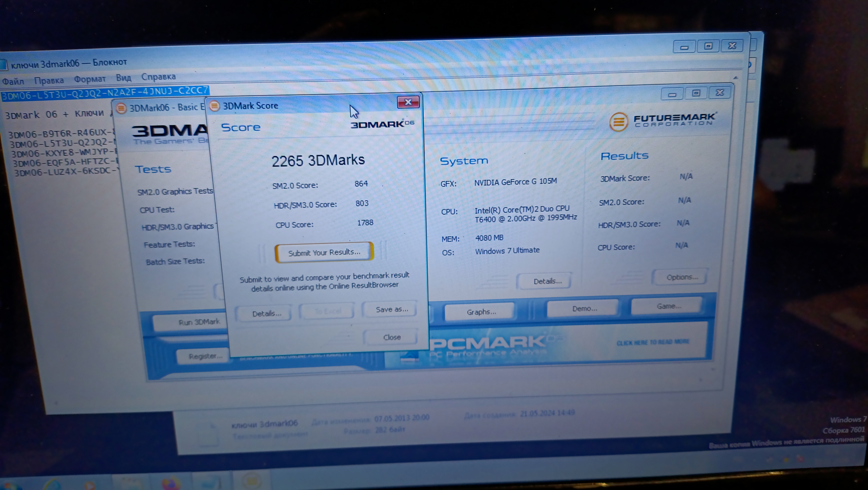Open Формат menu in Notepad
868x490 pixels.
[x=90, y=79]
